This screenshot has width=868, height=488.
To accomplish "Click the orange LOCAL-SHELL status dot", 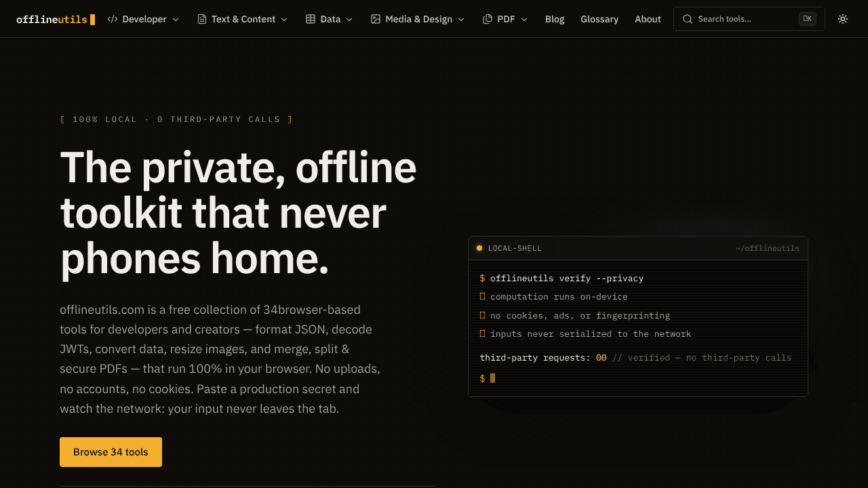I will (x=479, y=248).
